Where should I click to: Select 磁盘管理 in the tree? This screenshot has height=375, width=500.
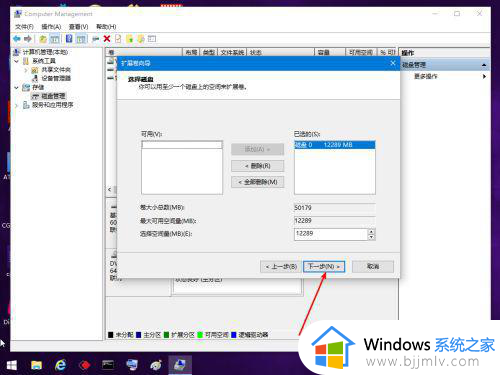53,96
